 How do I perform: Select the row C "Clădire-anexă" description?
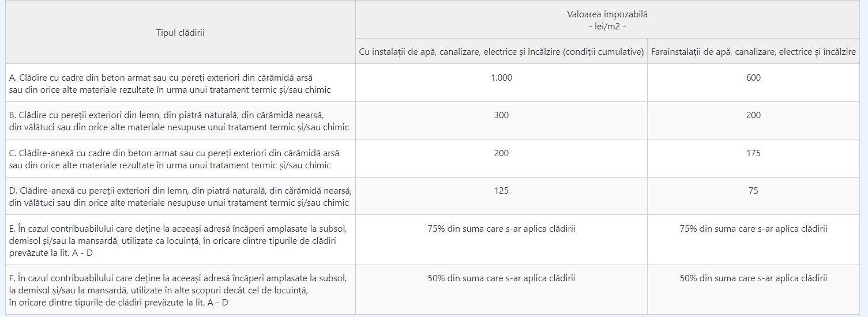pyautogui.click(x=174, y=159)
